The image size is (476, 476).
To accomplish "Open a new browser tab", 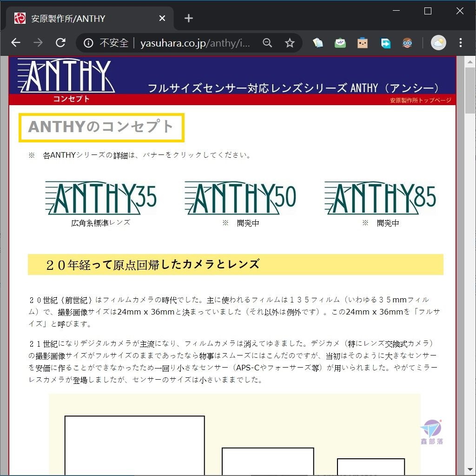I will point(189,18).
